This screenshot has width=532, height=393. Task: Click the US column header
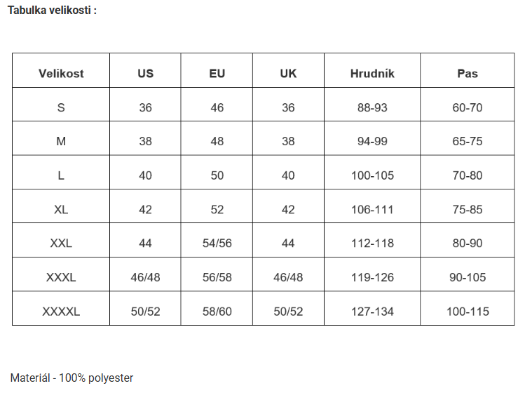pyautogui.click(x=145, y=73)
